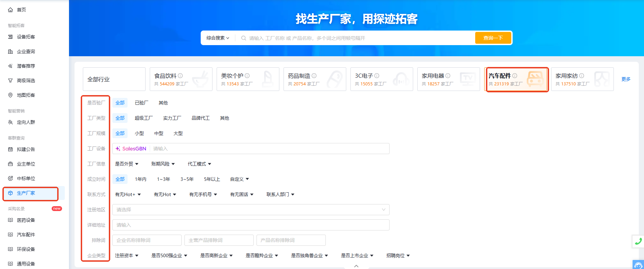The width and height of the screenshot is (644, 269).
Task: Click the orange 查询一下 search button
Action: 493,38
